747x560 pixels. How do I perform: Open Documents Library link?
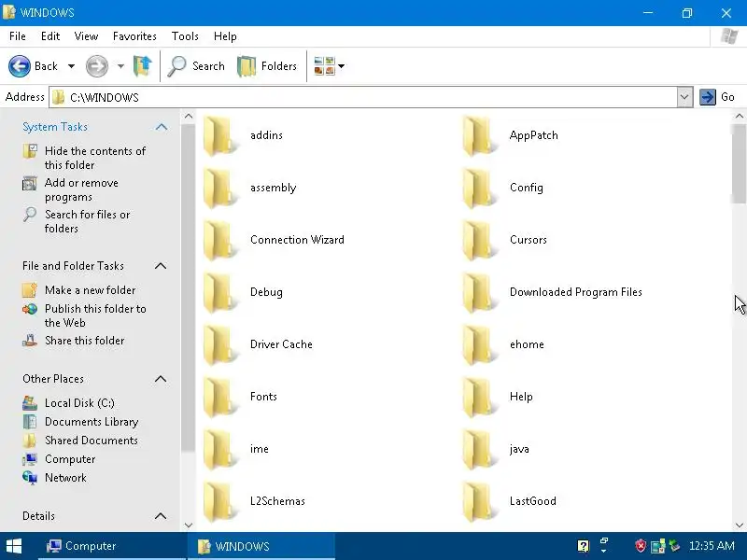tap(92, 422)
